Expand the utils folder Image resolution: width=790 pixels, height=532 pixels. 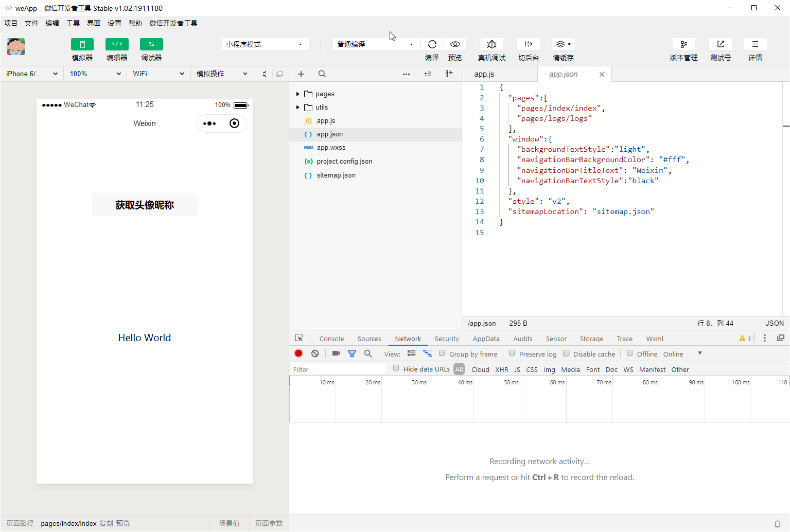(298, 108)
